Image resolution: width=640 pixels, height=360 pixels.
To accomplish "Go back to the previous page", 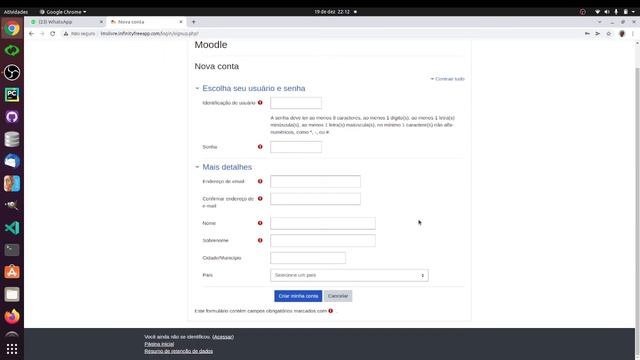I will pos(31,33).
